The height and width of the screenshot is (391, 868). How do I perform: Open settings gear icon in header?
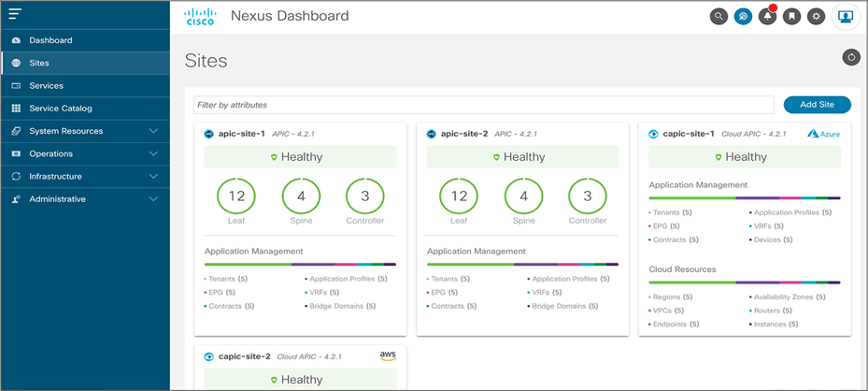pyautogui.click(x=816, y=17)
